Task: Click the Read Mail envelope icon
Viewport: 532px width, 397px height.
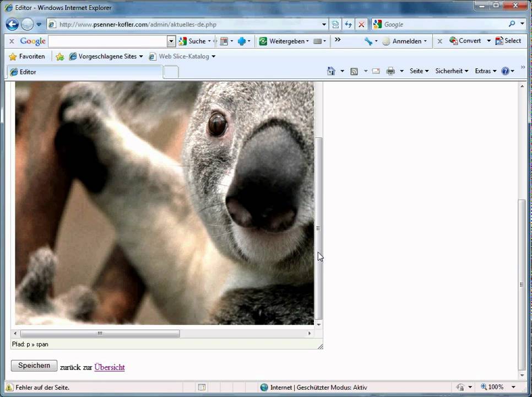Action: [376, 71]
